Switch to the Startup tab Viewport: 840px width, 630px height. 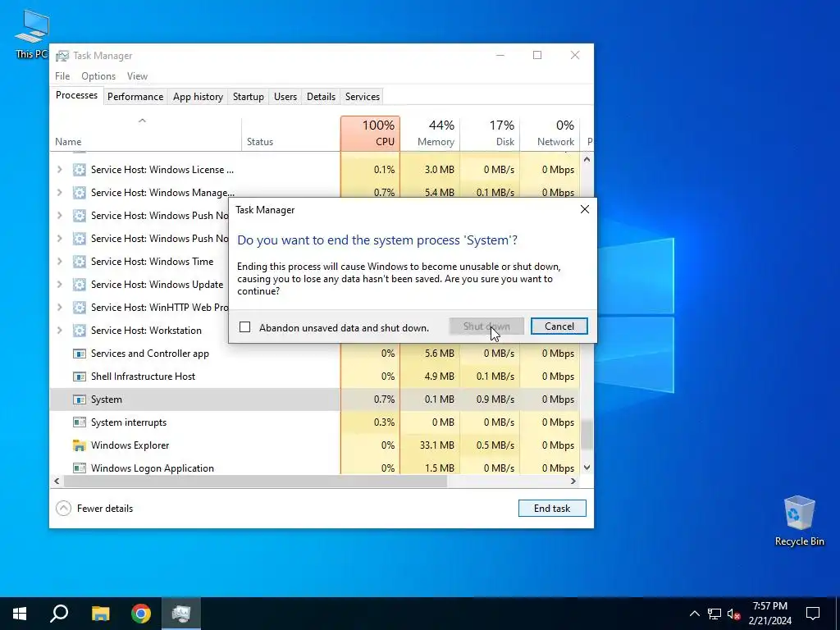[248, 97]
